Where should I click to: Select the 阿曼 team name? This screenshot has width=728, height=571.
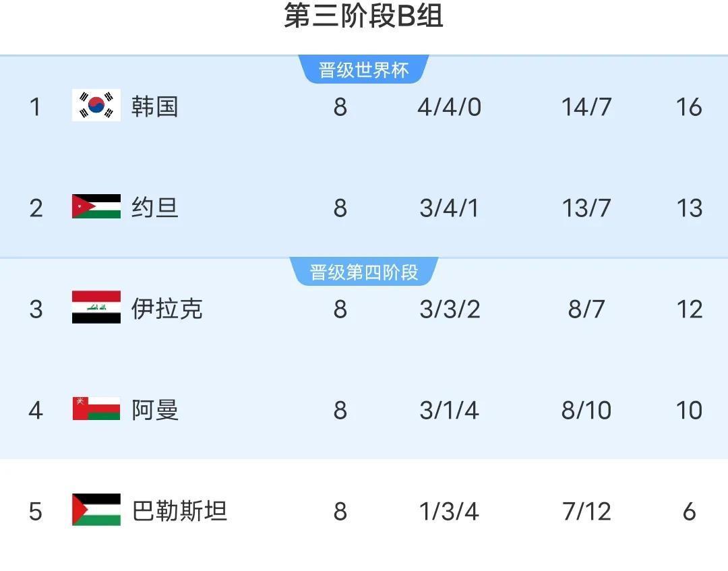coord(154,410)
